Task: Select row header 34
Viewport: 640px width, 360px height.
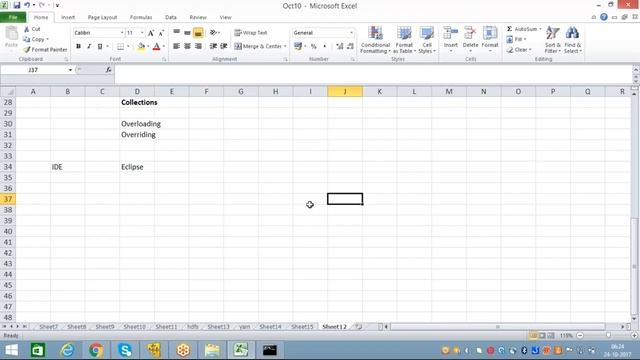Action: point(8,167)
